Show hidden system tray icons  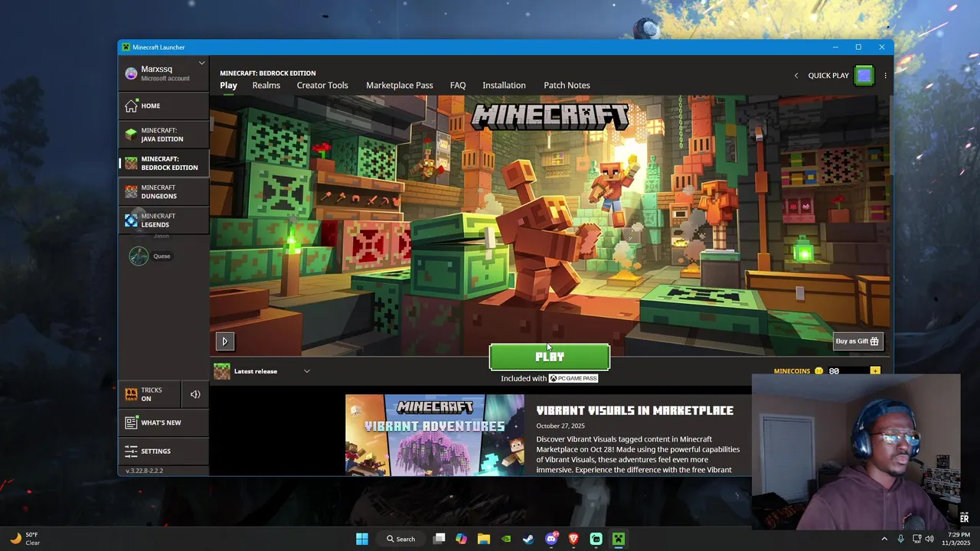click(884, 539)
